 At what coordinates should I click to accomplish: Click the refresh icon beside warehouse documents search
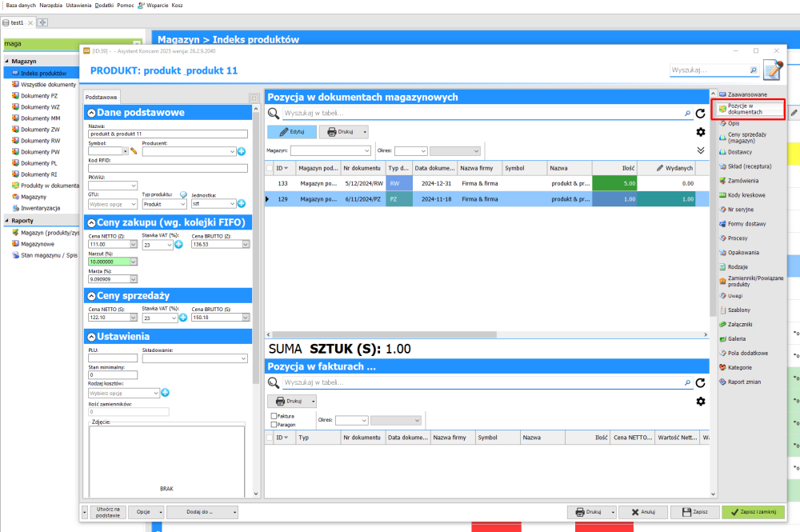(700, 114)
